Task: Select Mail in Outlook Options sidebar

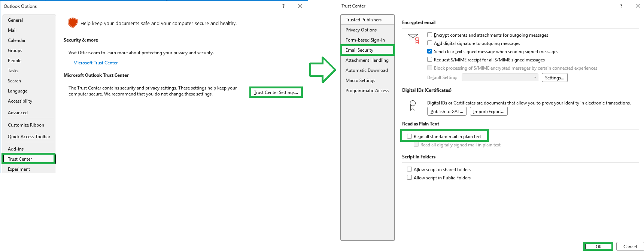Action: pos(29,30)
